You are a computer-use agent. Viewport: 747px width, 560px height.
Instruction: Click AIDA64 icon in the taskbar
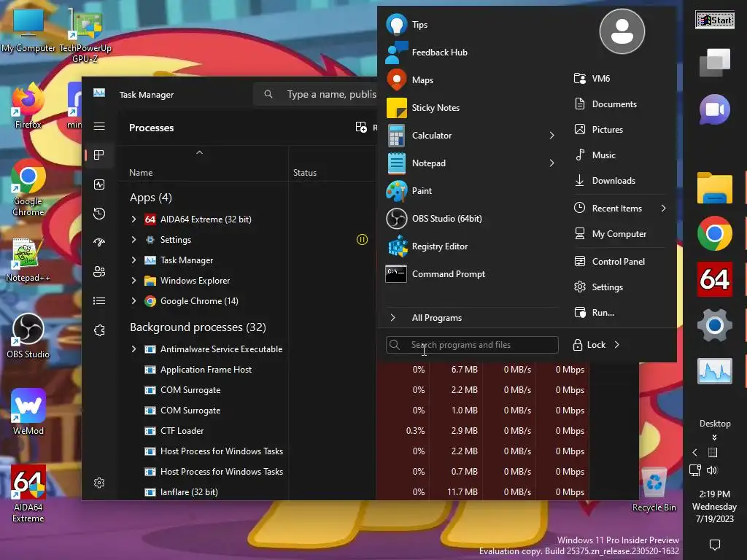click(715, 279)
